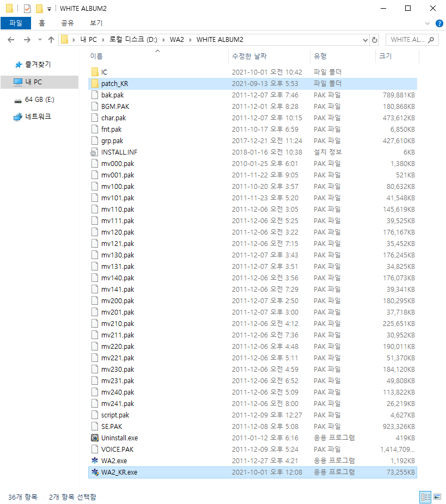Select the fnt.pak file icon
The height and width of the screenshot is (504, 446).
point(95,129)
